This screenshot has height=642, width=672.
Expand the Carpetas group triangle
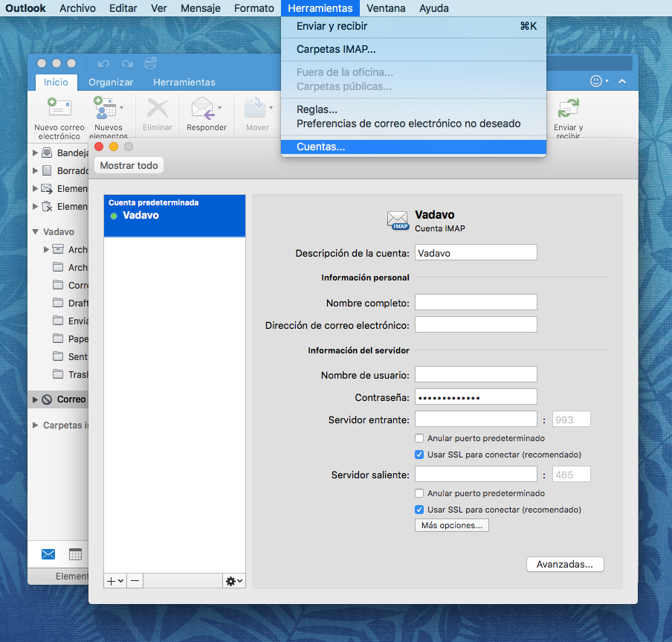click(35, 426)
